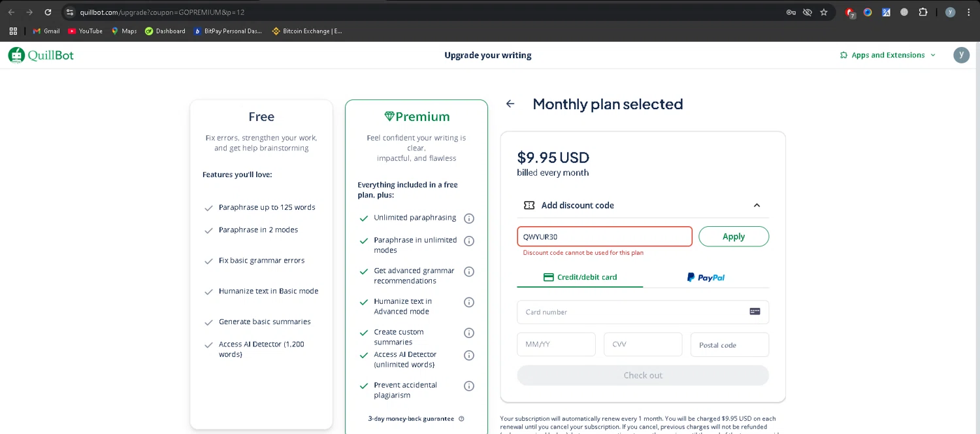The width and height of the screenshot is (980, 434).
Task: Click the browser forward arrow
Action: pyautogui.click(x=29, y=12)
